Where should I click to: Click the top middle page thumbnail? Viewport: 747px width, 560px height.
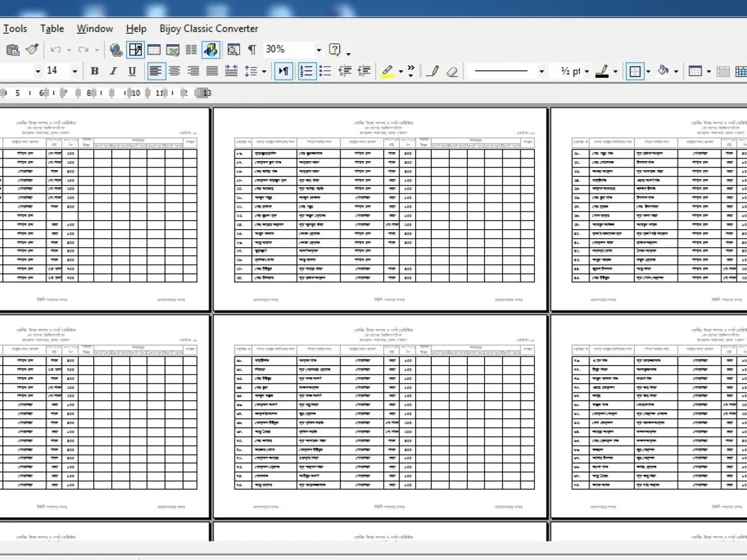pyautogui.click(x=380, y=209)
